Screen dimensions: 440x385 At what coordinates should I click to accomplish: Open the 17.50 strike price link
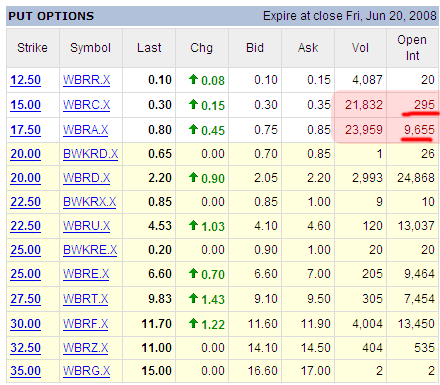[x=25, y=130]
